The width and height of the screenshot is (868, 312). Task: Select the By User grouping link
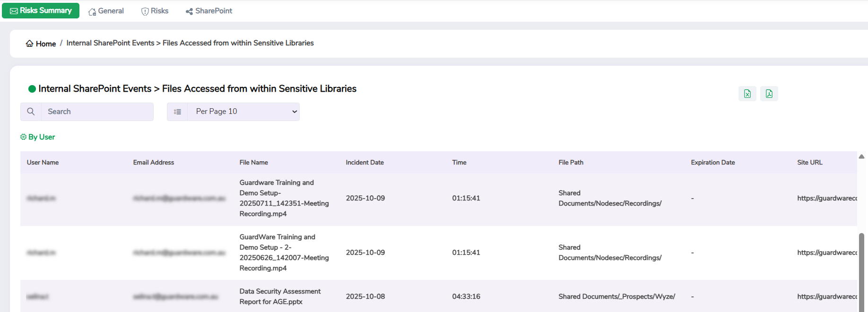tap(42, 137)
